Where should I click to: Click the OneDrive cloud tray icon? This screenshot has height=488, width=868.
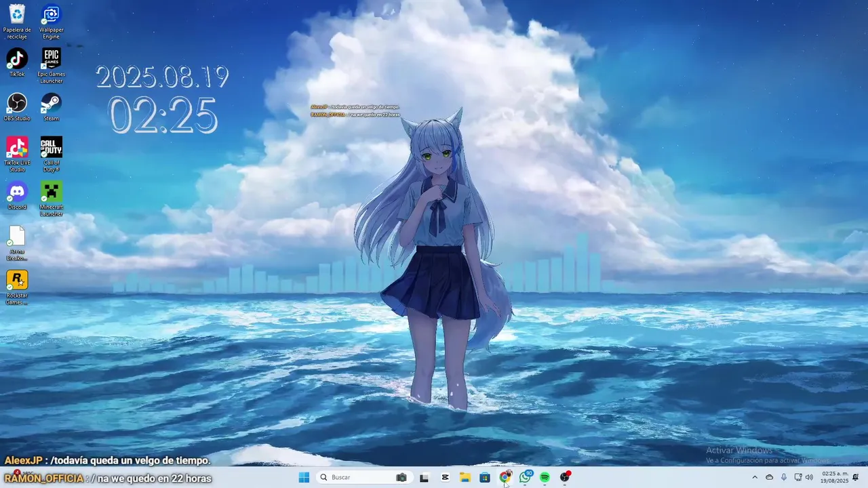(x=769, y=477)
